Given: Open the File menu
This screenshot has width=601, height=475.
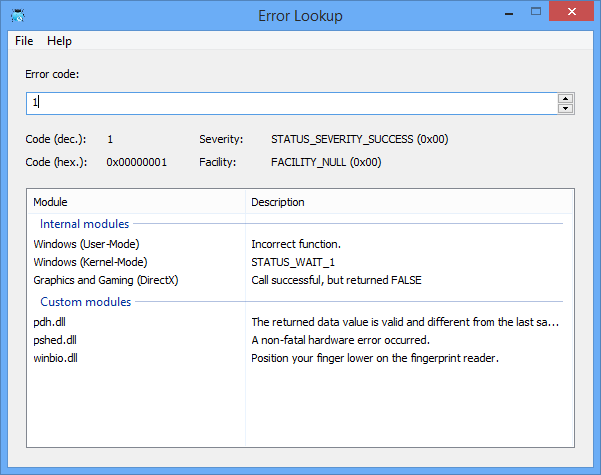Looking at the screenshot, I should coord(24,41).
